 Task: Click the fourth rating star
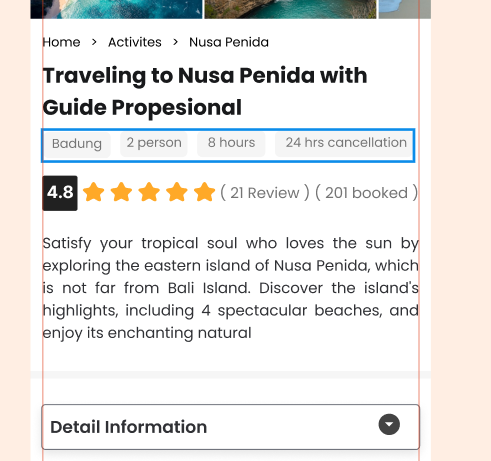177,192
